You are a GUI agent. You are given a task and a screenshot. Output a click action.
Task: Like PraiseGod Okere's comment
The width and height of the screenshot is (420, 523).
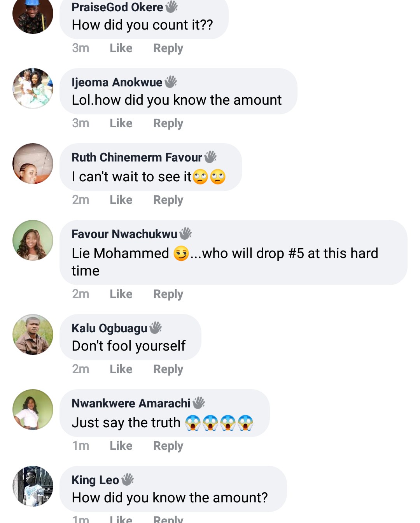coord(121,48)
